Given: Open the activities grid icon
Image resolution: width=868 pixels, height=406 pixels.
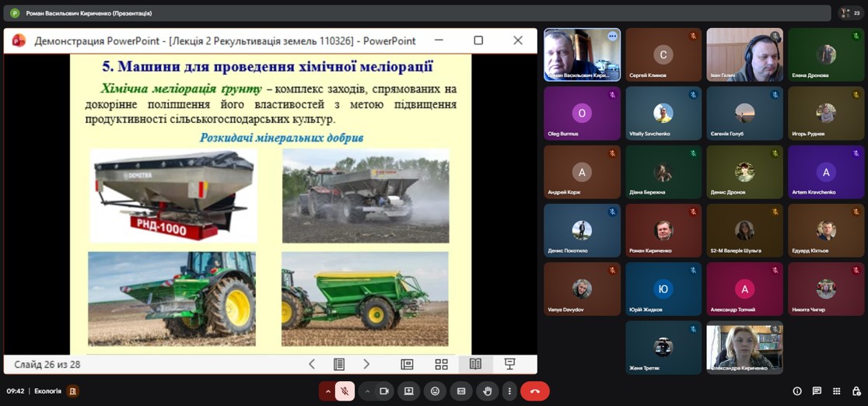Looking at the screenshot, I should tap(836, 391).
